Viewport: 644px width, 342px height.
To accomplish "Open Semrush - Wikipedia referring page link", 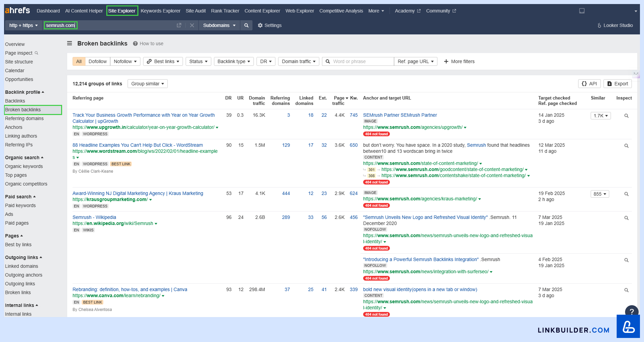I will [x=94, y=217].
